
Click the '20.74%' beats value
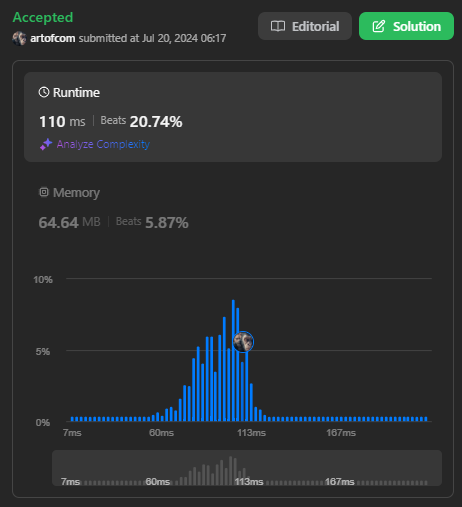156,121
